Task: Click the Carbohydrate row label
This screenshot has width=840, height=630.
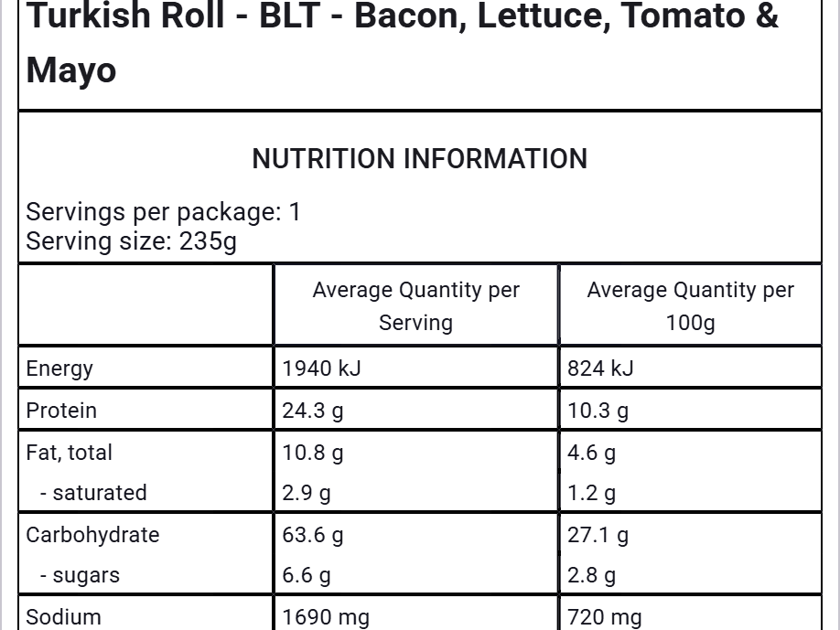Action: [92, 535]
